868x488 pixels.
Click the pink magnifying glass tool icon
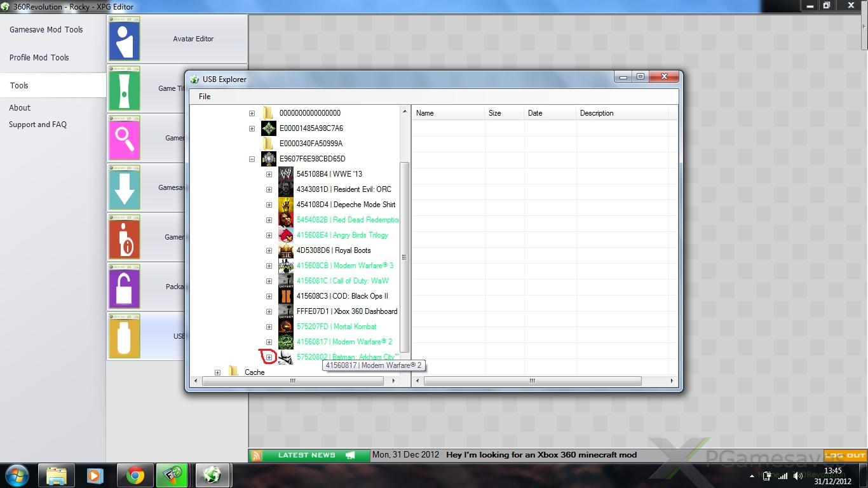click(124, 138)
